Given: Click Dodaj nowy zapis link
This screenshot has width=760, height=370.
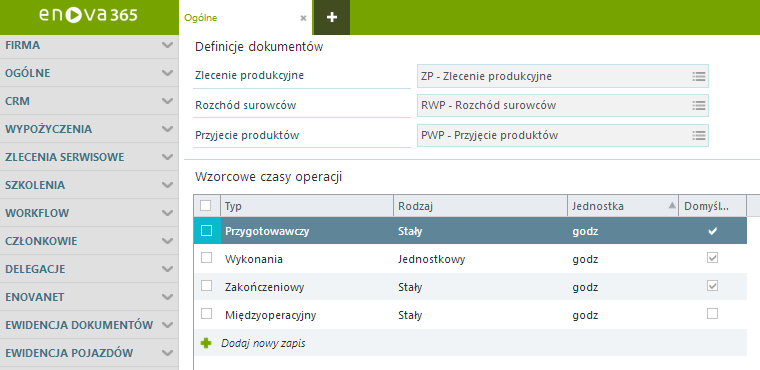Looking at the screenshot, I should coord(263,343).
